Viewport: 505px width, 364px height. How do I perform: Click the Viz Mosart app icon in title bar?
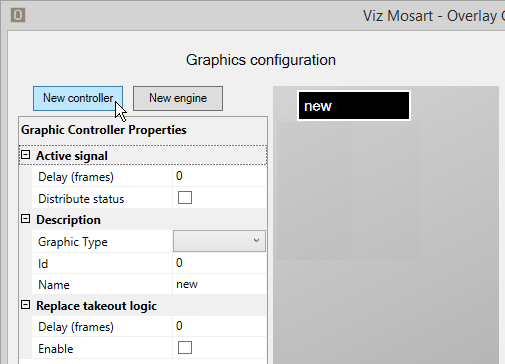[x=18, y=15]
